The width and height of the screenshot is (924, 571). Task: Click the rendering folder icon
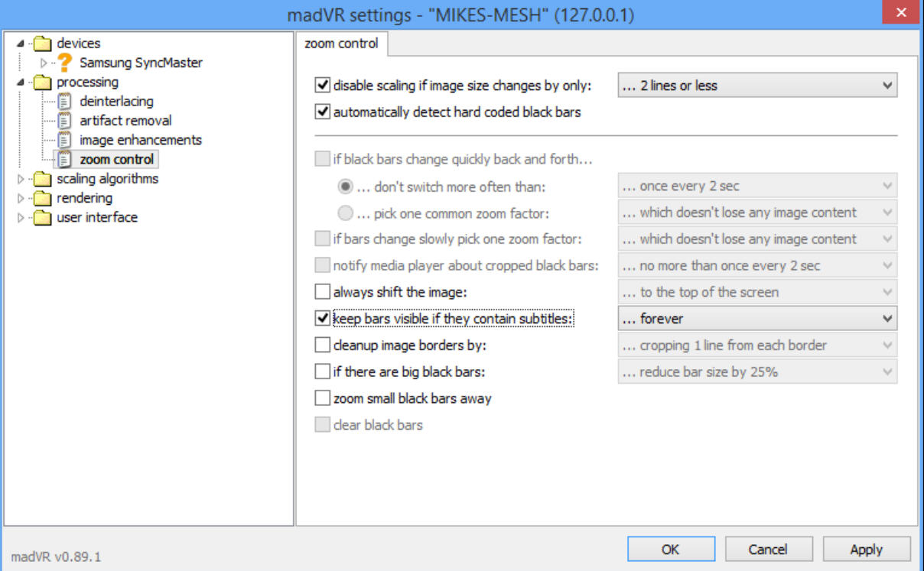[42, 198]
